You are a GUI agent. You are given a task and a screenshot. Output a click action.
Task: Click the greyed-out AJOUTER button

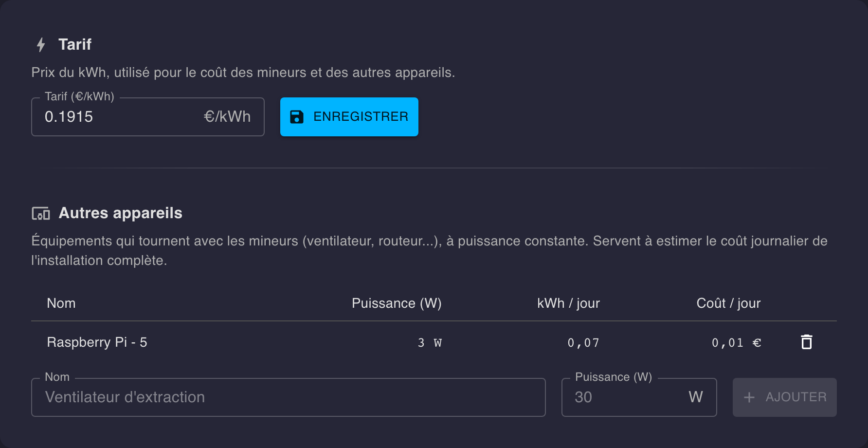(784, 397)
